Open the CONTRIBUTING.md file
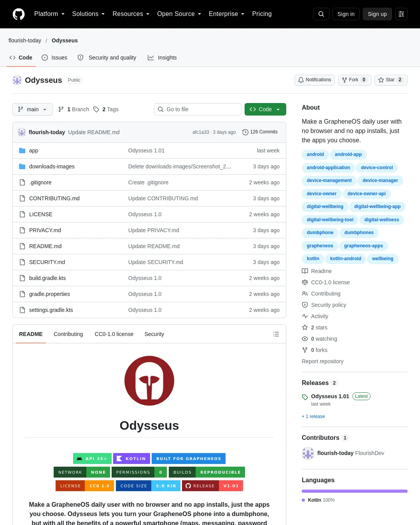Screen dimensions: 420x525 (54, 198)
